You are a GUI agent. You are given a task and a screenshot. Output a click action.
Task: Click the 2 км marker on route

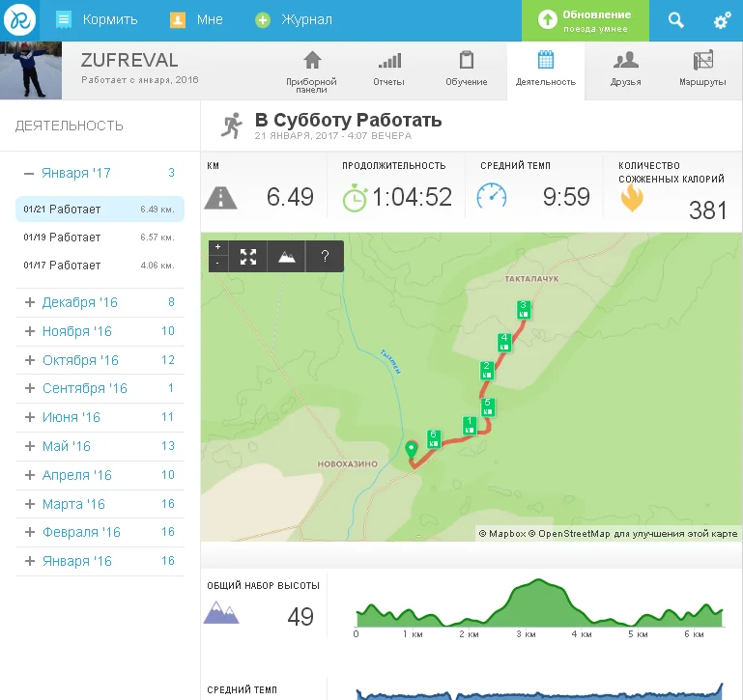coord(487,370)
